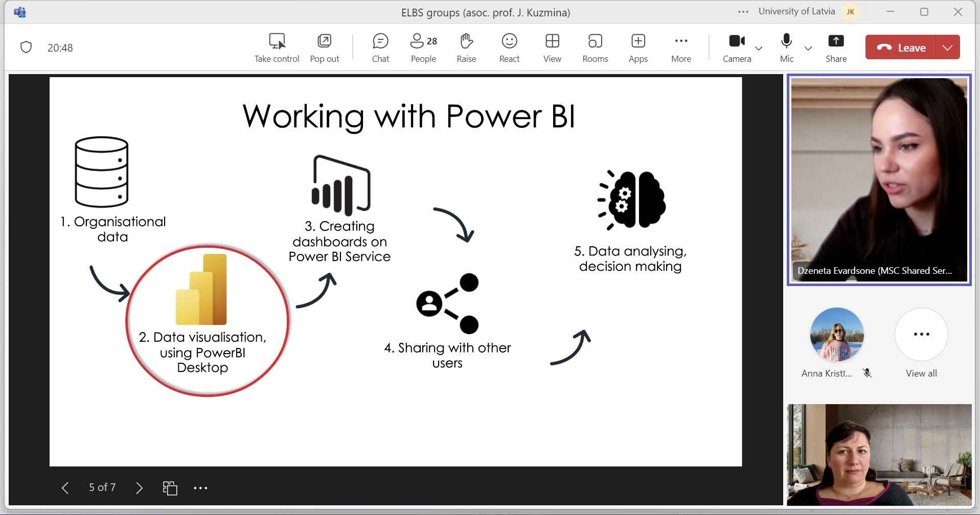Screen dimensions: 980x515
Task: Go to the next slide
Action: 139,488
